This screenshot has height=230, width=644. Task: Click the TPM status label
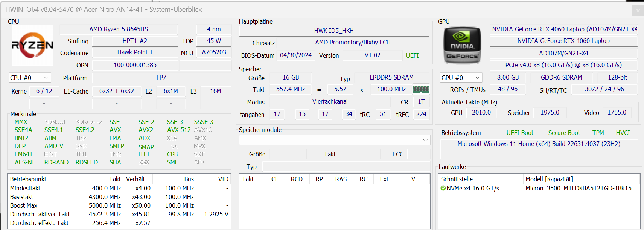(598, 133)
